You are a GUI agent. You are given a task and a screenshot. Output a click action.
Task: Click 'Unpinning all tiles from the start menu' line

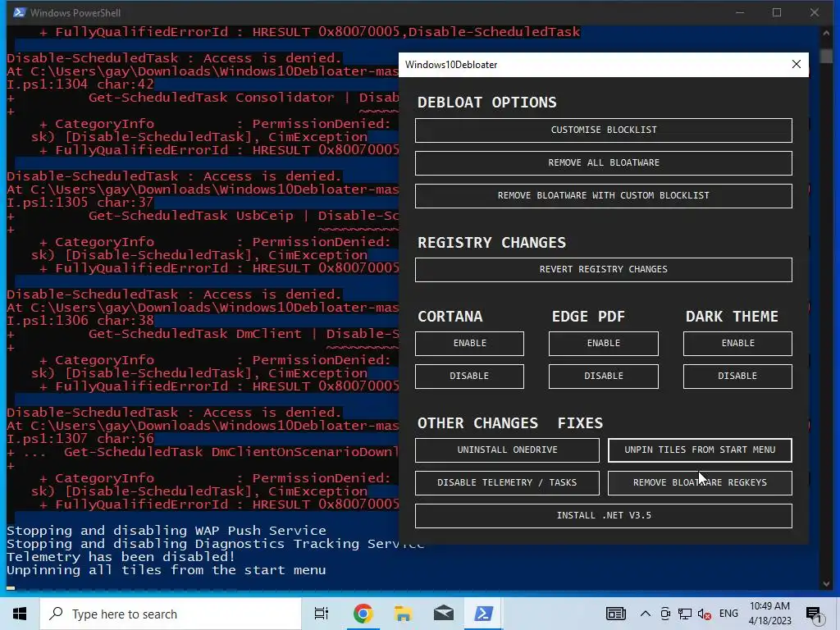tap(166, 571)
